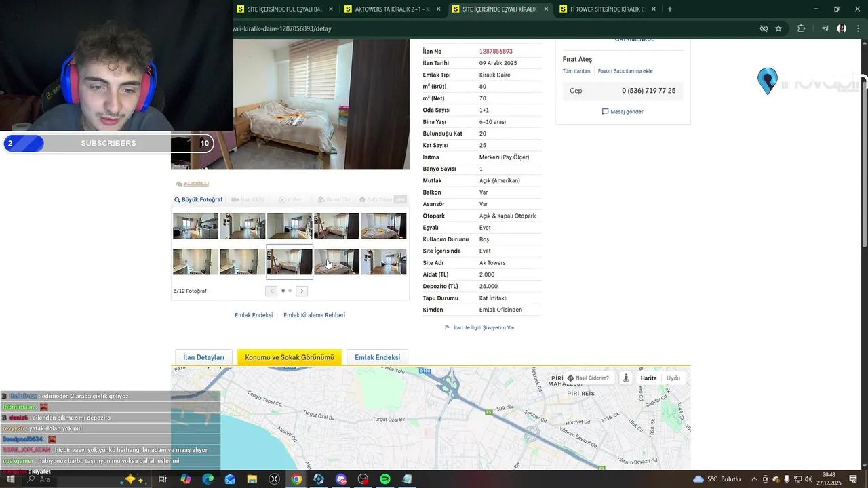This screenshot has height=488, width=868.
Task: Open File Explorer from taskbar
Action: [252, 479]
